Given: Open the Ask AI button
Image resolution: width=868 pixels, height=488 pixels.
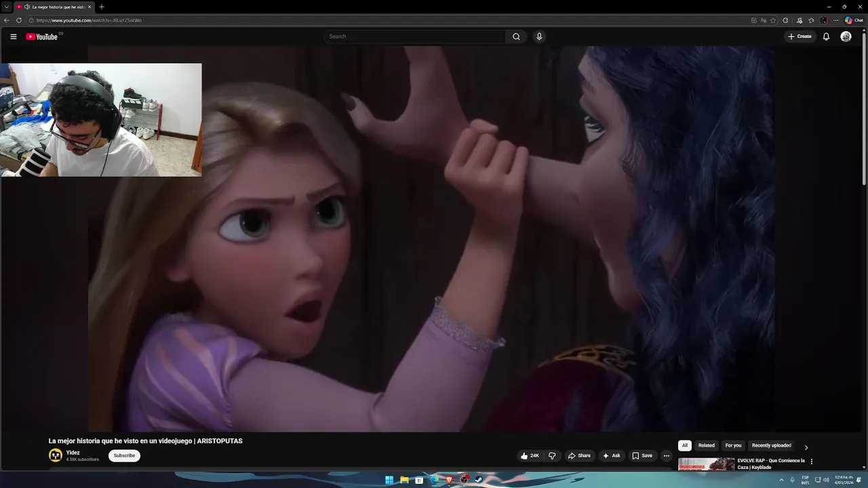Looking at the screenshot, I should coord(611,455).
